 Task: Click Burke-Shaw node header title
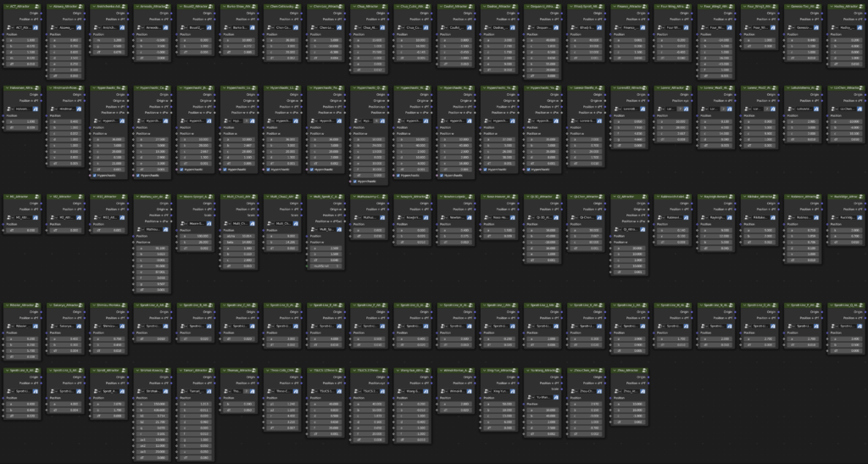click(x=236, y=7)
